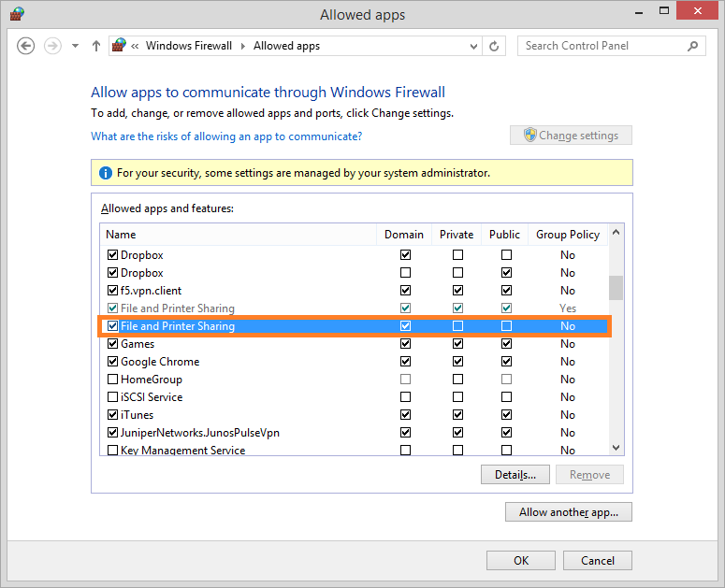Toggle the Public checkbox for iTunes
Image resolution: width=725 pixels, height=588 pixels.
click(x=506, y=415)
